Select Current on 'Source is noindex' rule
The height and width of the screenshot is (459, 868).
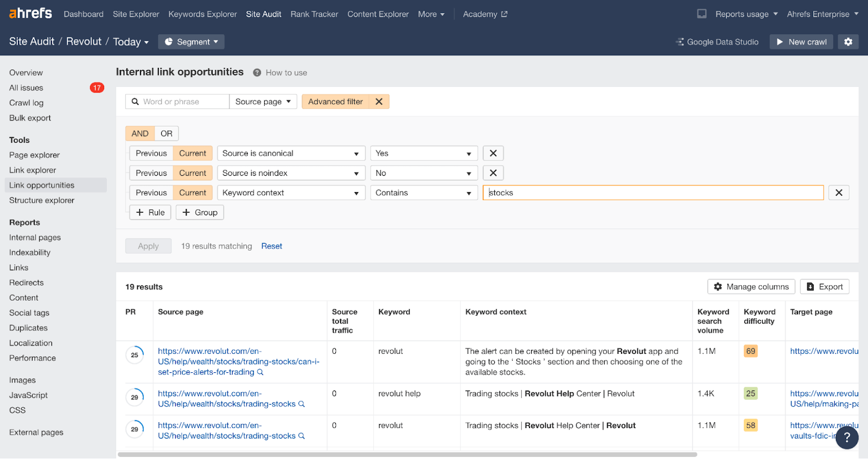tap(193, 173)
